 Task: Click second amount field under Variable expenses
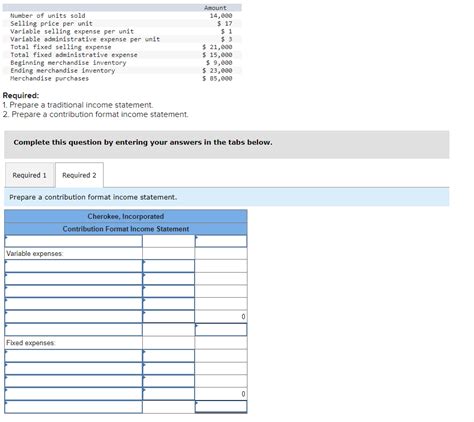pyautogui.click(x=169, y=279)
